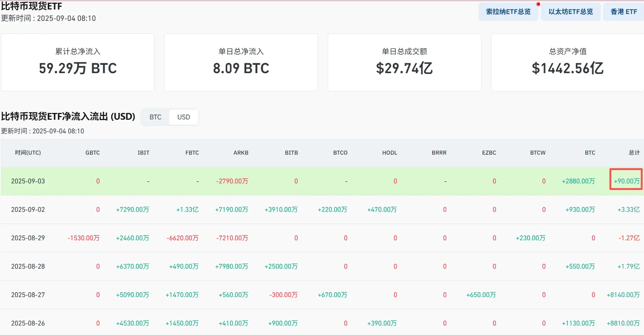Click the GBTC column header
This screenshot has width=644, height=335.
[x=92, y=153]
